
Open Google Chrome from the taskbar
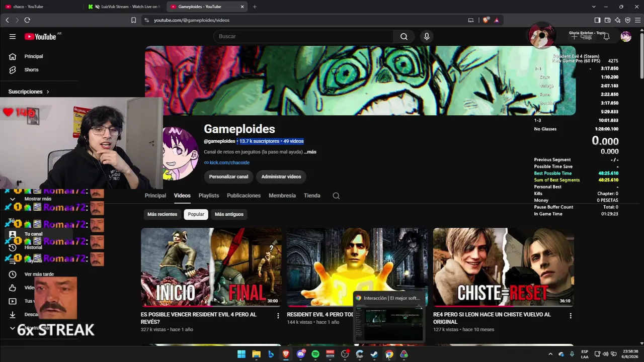tap(389, 354)
